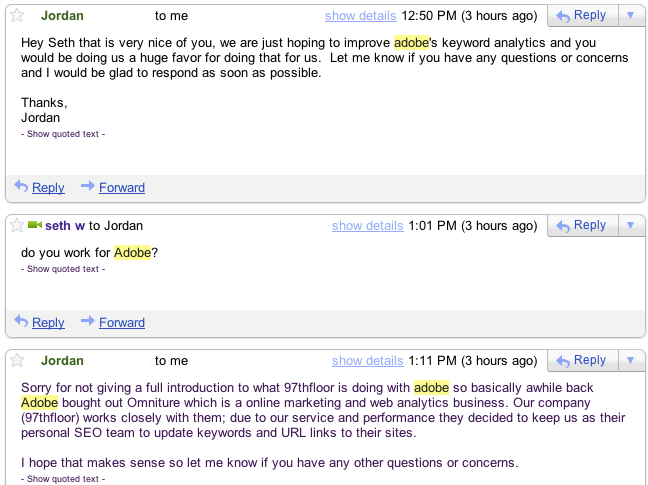The height and width of the screenshot is (485, 648).
Task: Open reply options dropdown on third message
Action: [630, 361]
